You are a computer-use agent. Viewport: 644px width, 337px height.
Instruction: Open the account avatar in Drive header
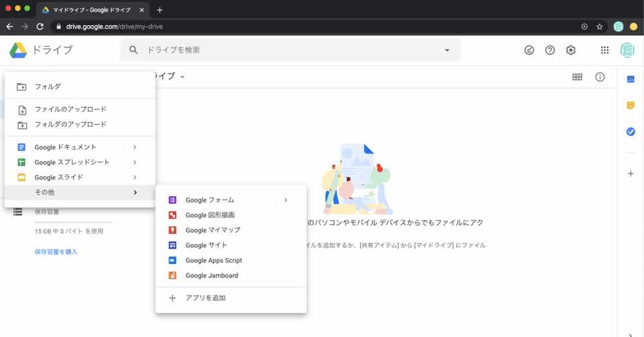627,50
